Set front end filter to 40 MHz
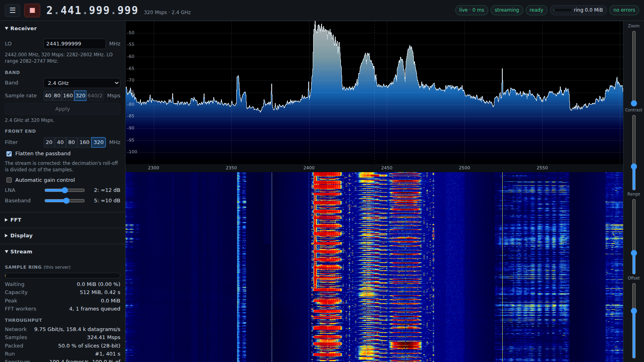Viewport: 644px width, 362px height. pos(60,142)
